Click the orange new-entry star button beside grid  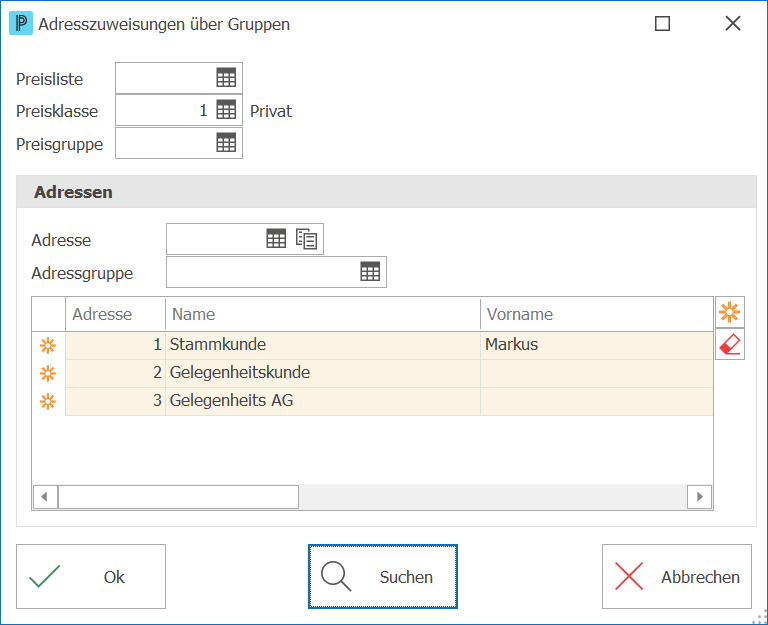(x=730, y=312)
